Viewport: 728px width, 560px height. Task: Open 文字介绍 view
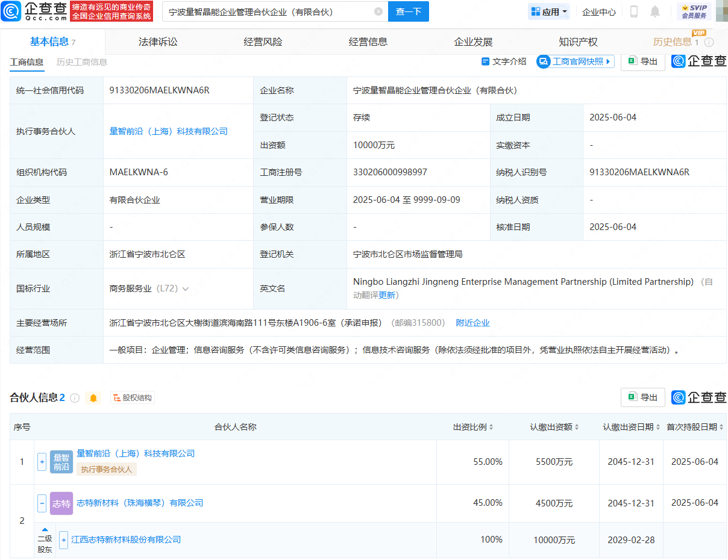coord(504,61)
